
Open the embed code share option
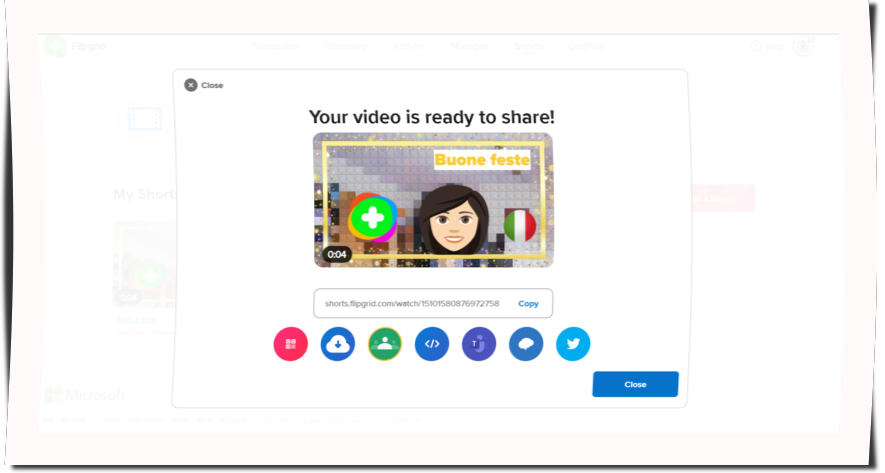[432, 344]
